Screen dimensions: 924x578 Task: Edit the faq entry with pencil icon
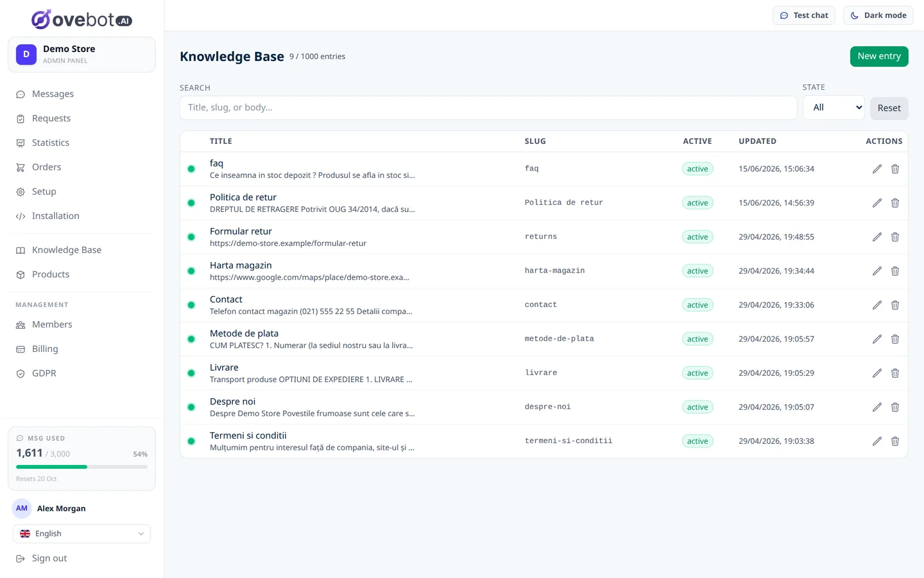(877, 169)
